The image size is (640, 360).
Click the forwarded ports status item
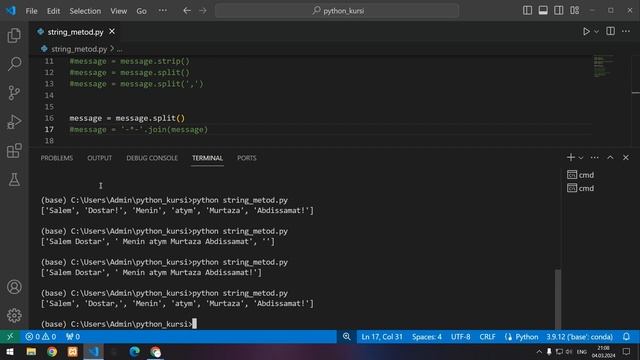tap(73, 337)
